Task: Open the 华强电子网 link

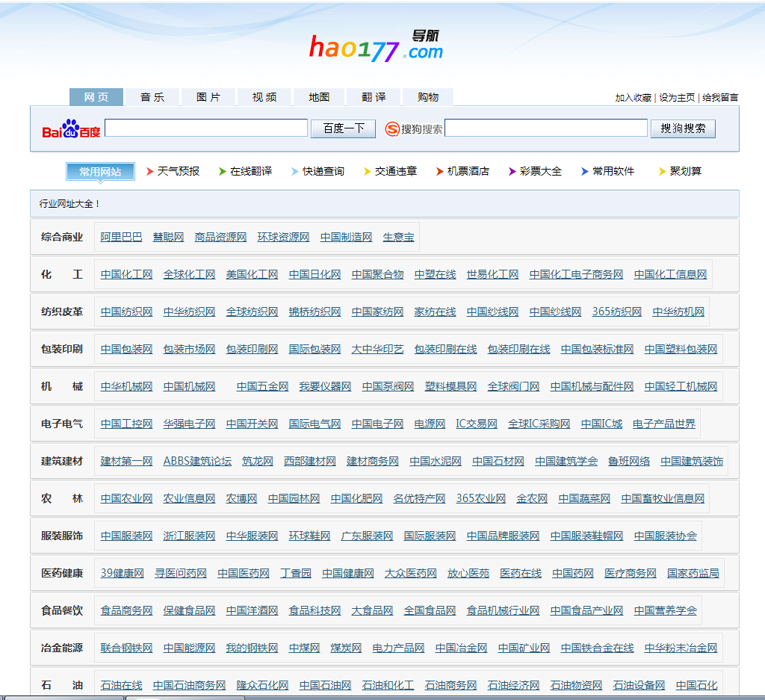Action: [x=189, y=424]
